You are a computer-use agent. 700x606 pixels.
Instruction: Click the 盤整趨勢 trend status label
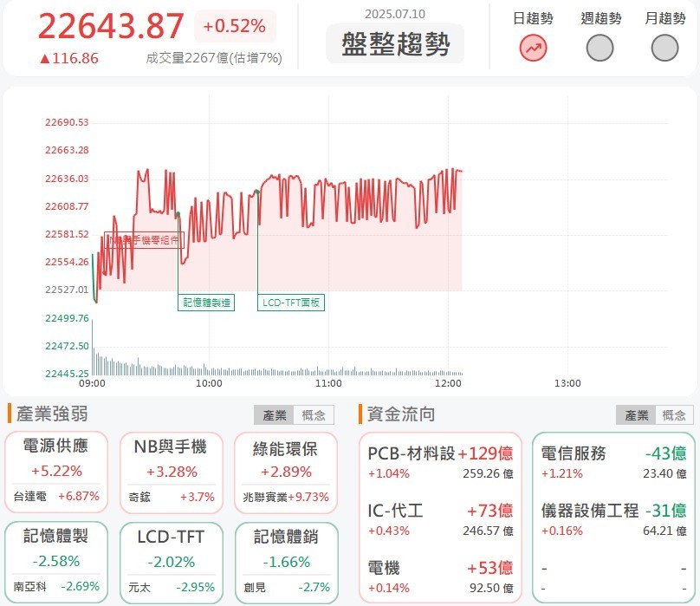[x=395, y=44]
